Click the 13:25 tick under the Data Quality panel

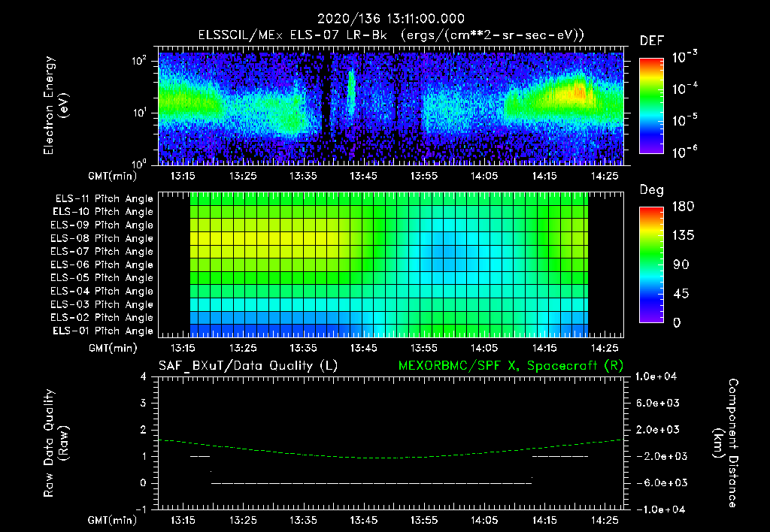[x=243, y=520]
